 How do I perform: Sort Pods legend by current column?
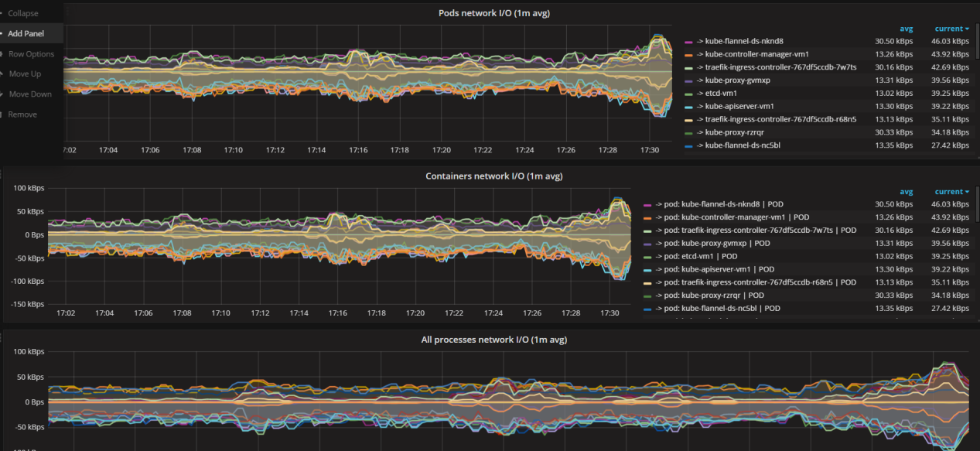pos(951,29)
